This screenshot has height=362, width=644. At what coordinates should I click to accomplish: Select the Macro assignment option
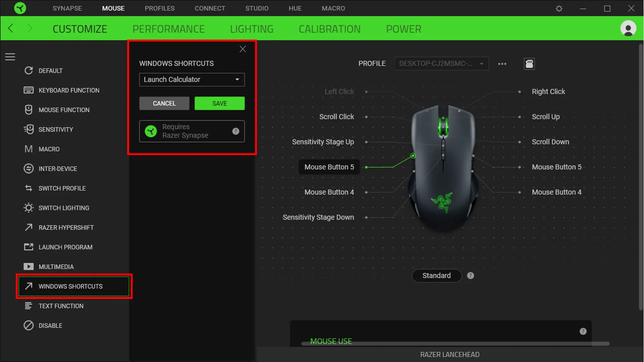[x=51, y=149]
